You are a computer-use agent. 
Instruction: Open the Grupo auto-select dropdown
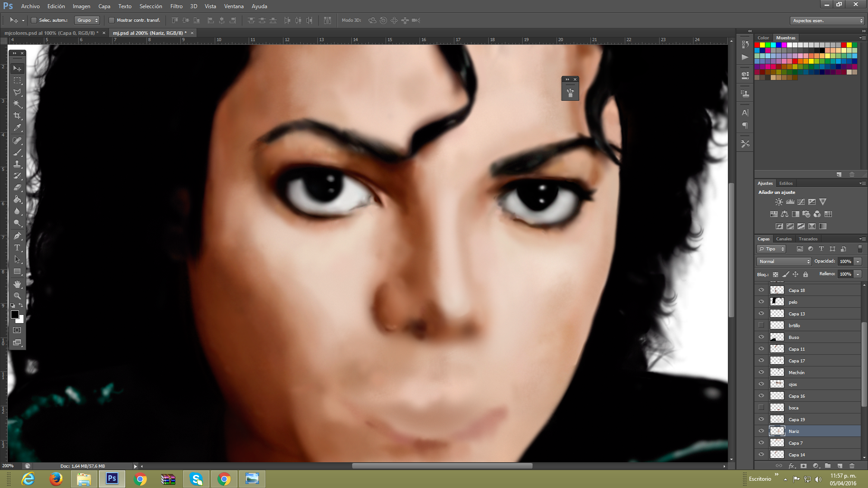[x=87, y=20]
